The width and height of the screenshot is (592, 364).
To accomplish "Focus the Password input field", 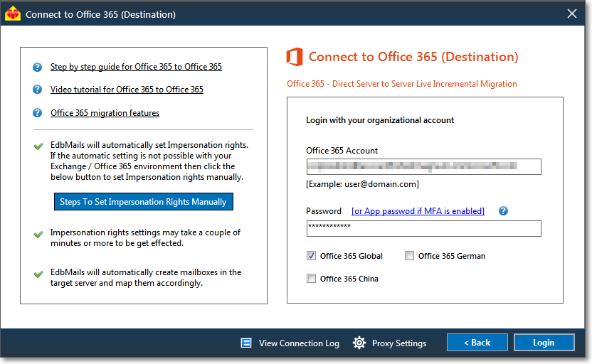I will 423,229.
